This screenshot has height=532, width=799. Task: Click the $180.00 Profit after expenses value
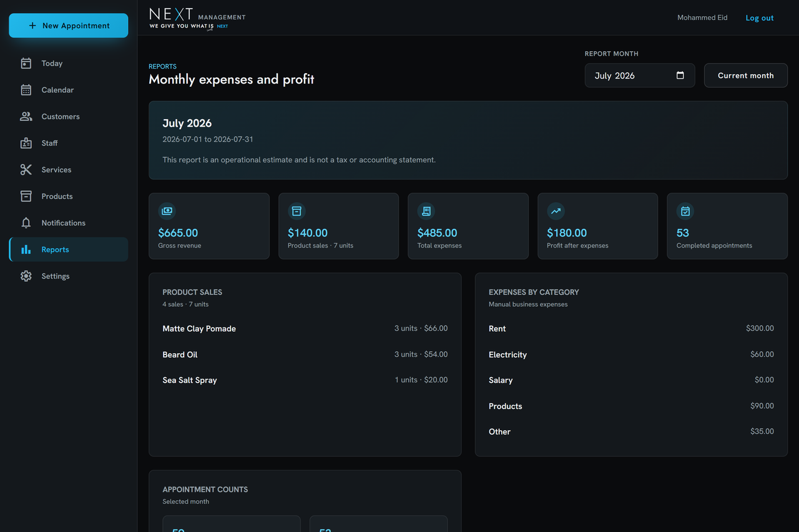(567, 233)
